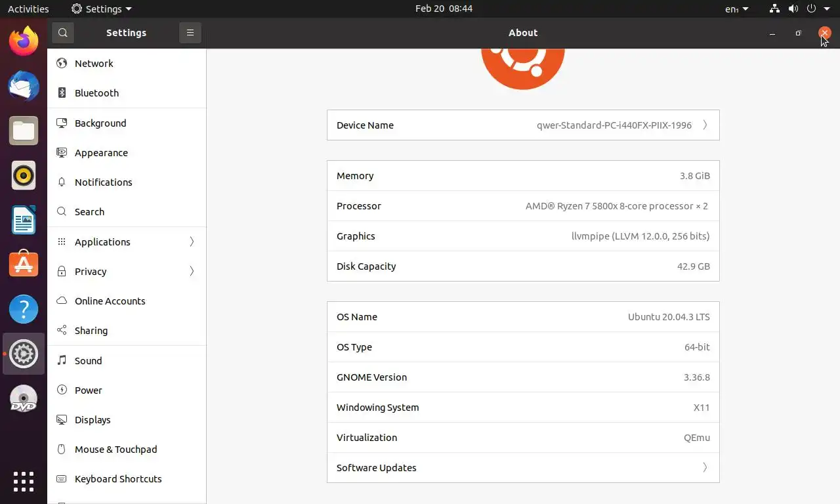Click the volume icon in top bar
Viewport: 840px width, 504px height.
[x=793, y=9]
